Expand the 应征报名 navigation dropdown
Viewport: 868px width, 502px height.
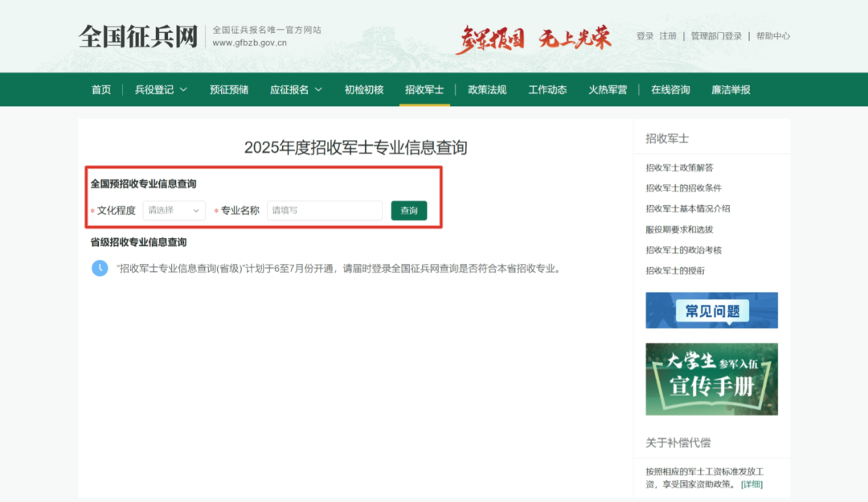pos(296,90)
